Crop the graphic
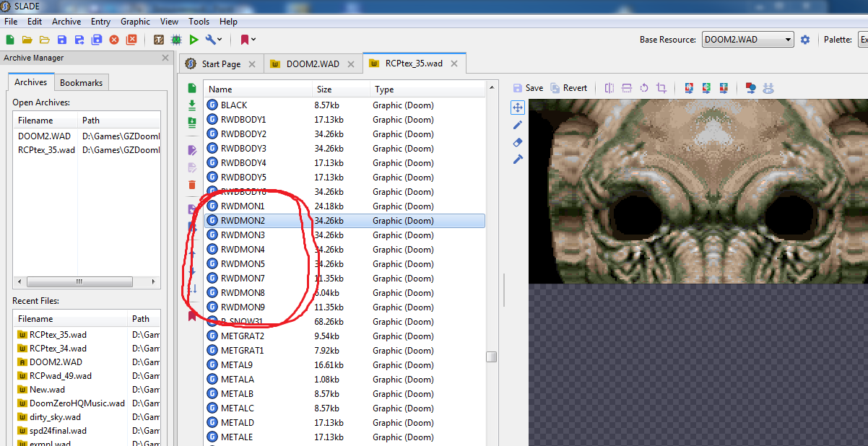The width and height of the screenshot is (868, 446). click(x=661, y=88)
